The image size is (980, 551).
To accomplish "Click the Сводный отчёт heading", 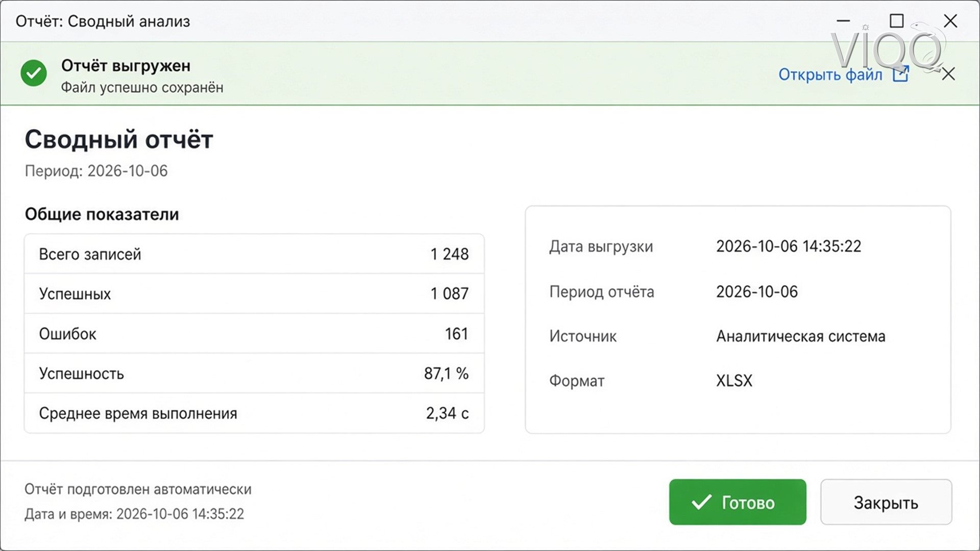I will 118,139.
